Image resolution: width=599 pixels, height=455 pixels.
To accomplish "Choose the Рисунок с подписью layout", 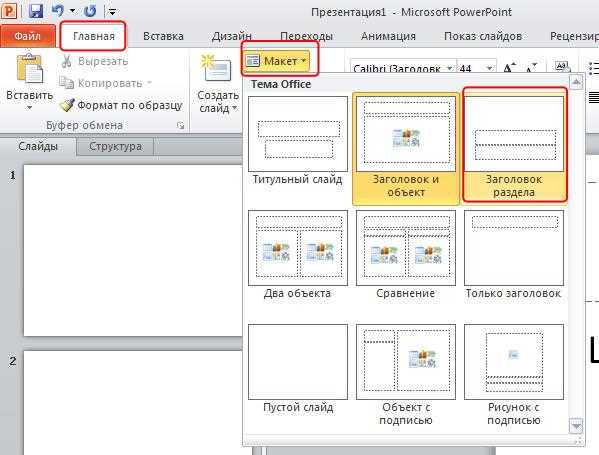I will [513, 375].
